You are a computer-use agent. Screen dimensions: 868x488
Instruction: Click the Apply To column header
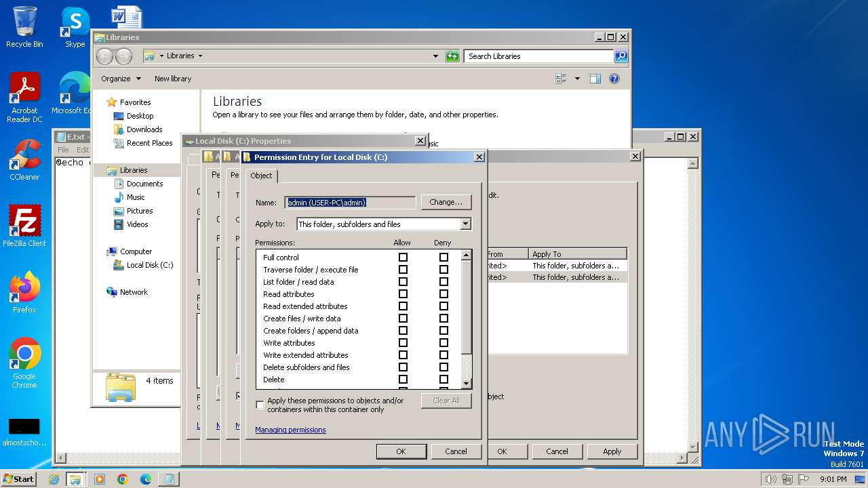click(578, 254)
